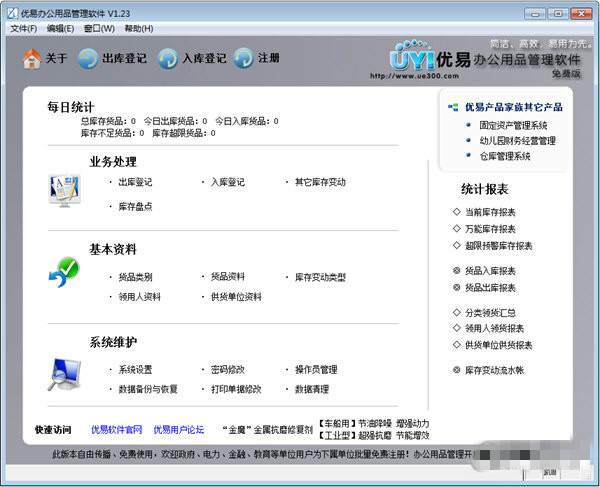600x487 pixels.
Task: Visit the 优易用户论坛 link
Action: click(x=178, y=430)
